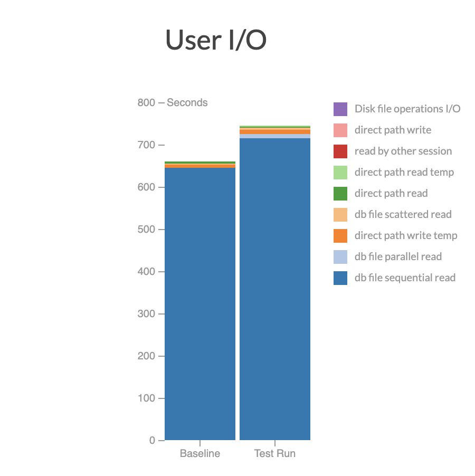
Task: Toggle the 'Disk file operations I/O' legend label
Action: coord(407,109)
